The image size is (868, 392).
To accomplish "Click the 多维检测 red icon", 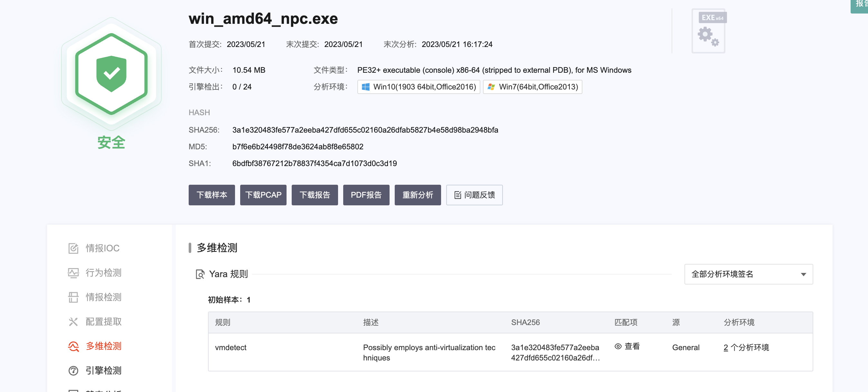I will click(x=73, y=346).
